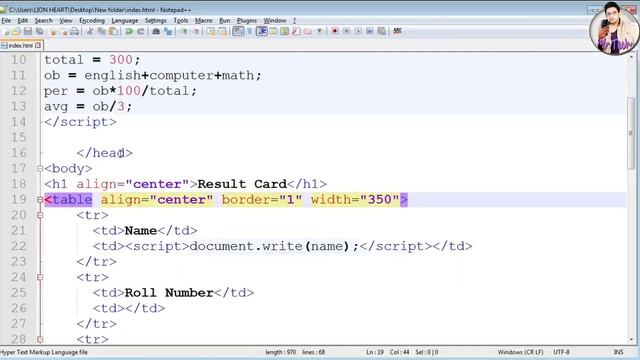
Task: Click Hyper Text Markup Language file status text
Action: pos(44,352)
